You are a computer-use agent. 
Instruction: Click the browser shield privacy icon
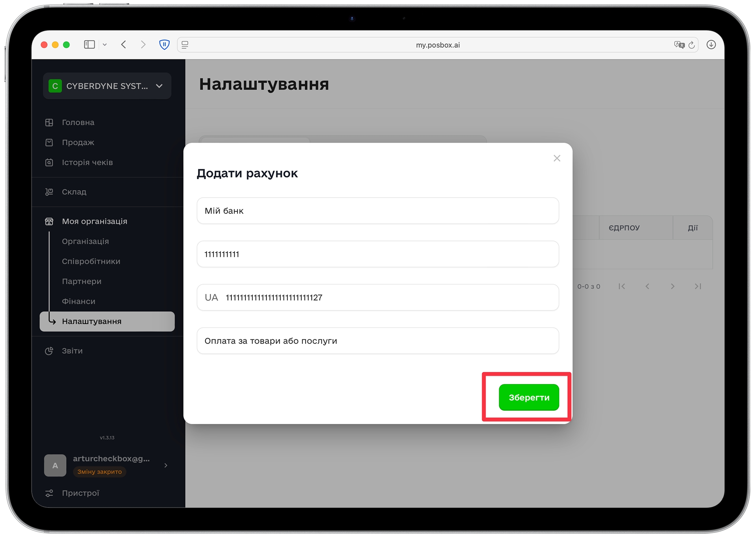click(x=164, y=44)
